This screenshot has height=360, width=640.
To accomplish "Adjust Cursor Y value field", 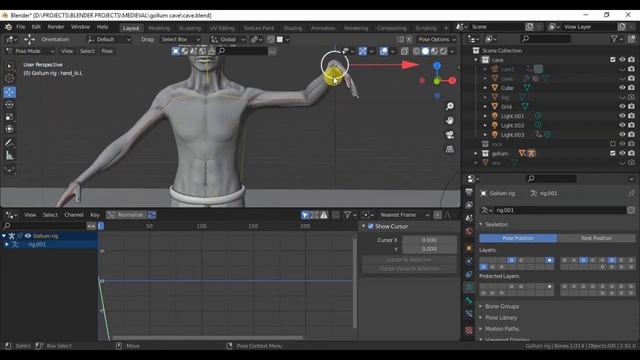I will click(429, 249).
